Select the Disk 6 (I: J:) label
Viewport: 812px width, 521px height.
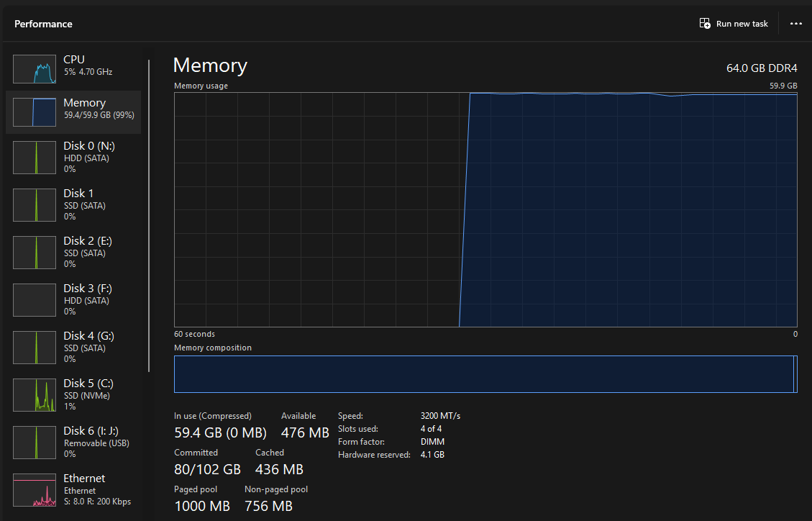point(91,431)
